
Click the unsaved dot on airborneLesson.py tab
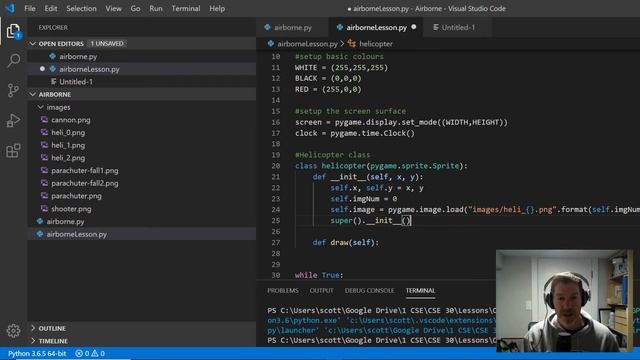pyautogui.click(x=414, y=27)
